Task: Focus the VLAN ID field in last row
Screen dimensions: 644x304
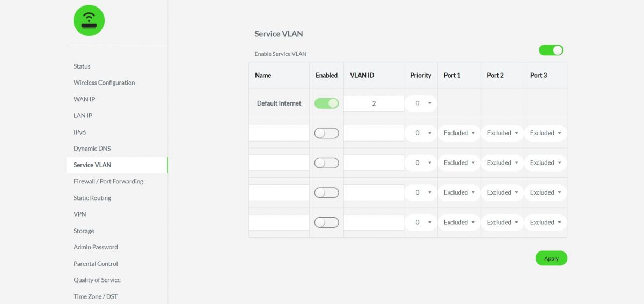Action: [374, 222]
